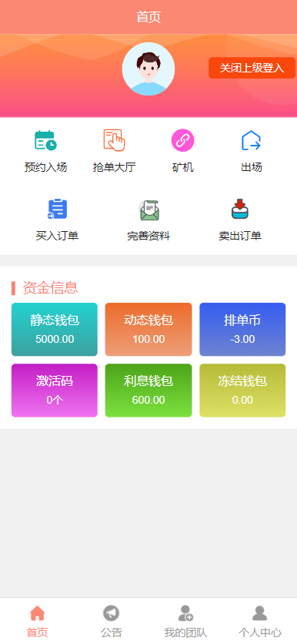Click the 卖出订单 text label
The image size is (297, 644).
[x=240, y=236]
